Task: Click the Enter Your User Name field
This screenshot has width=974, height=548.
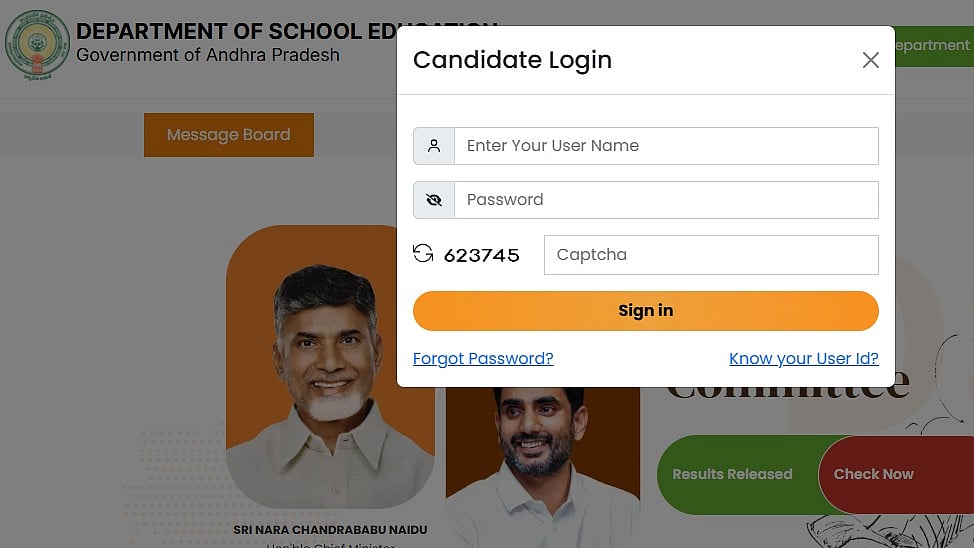Action: (666, 146)
